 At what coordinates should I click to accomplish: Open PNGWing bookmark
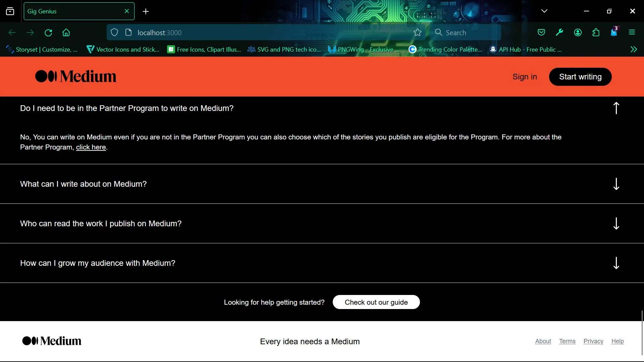(x=364, y=50)
